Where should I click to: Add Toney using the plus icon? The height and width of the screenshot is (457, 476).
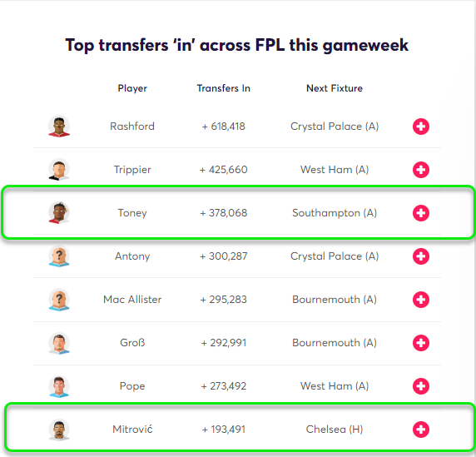[421, 213]
